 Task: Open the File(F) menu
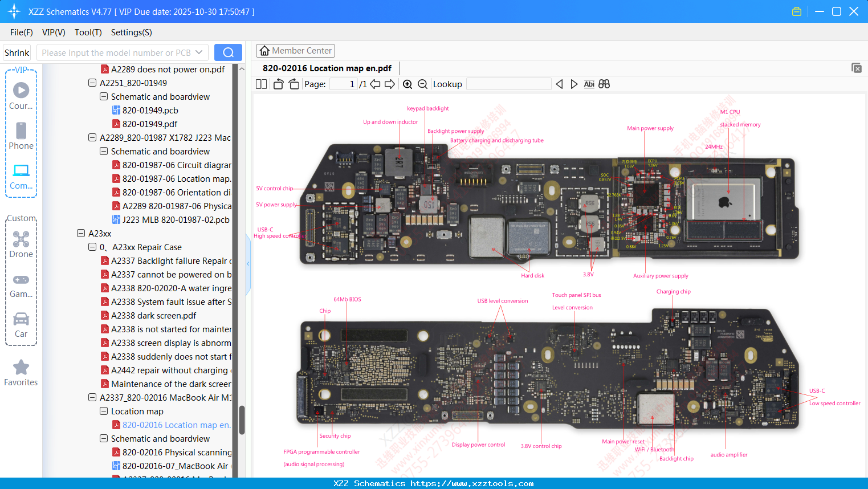22,32
